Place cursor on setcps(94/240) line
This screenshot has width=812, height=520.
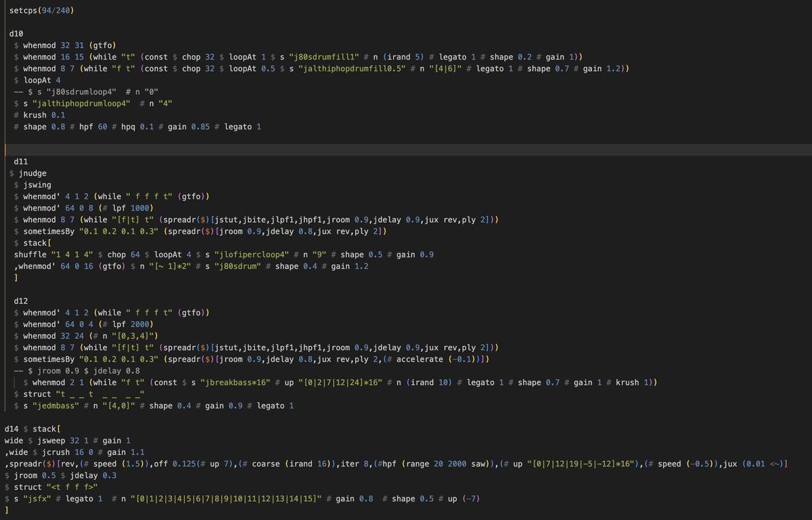point(42,12)
